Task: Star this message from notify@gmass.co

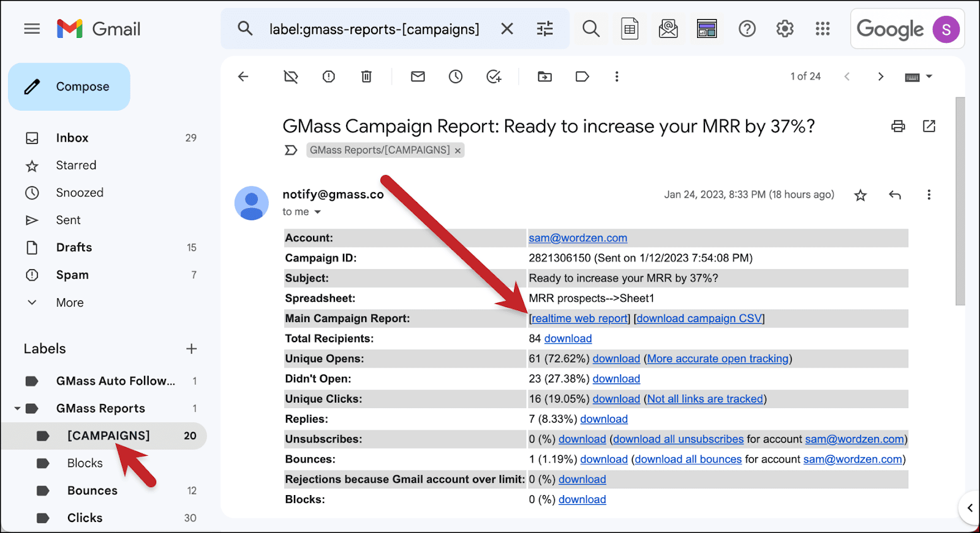Action: [861, 195]
